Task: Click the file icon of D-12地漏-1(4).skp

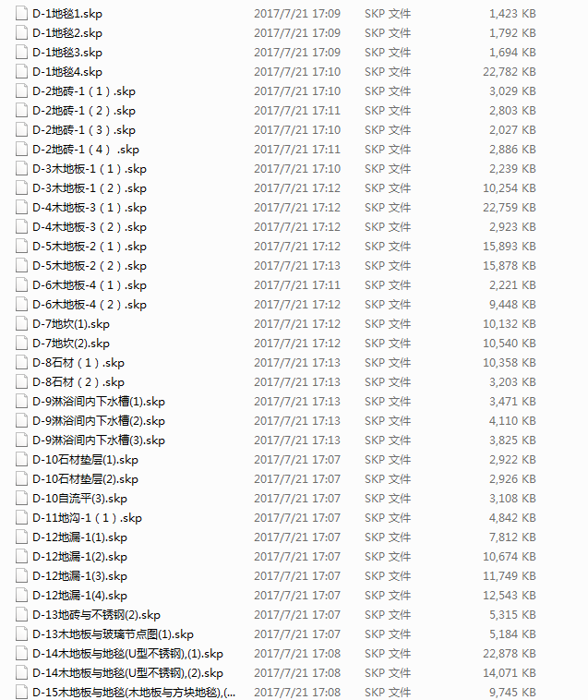Action: (x=21, y=595)
